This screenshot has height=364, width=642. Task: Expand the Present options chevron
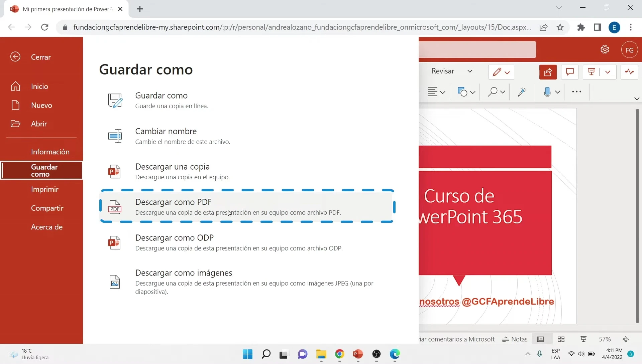tap(608, 72)
